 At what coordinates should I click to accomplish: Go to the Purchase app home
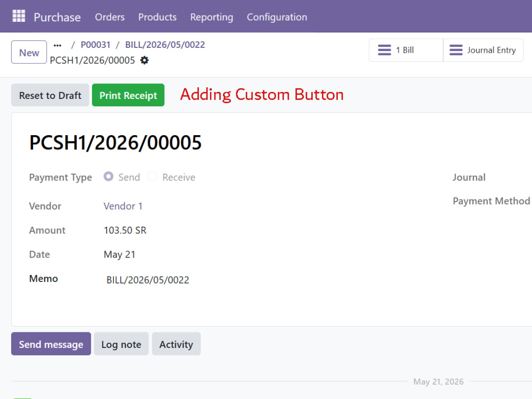click(57, 17)
